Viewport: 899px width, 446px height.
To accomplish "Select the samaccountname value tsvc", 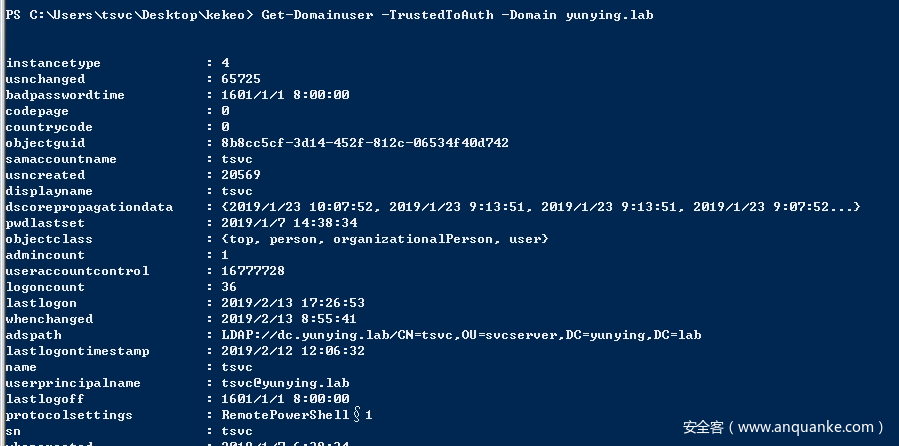I will coord(237,159).
